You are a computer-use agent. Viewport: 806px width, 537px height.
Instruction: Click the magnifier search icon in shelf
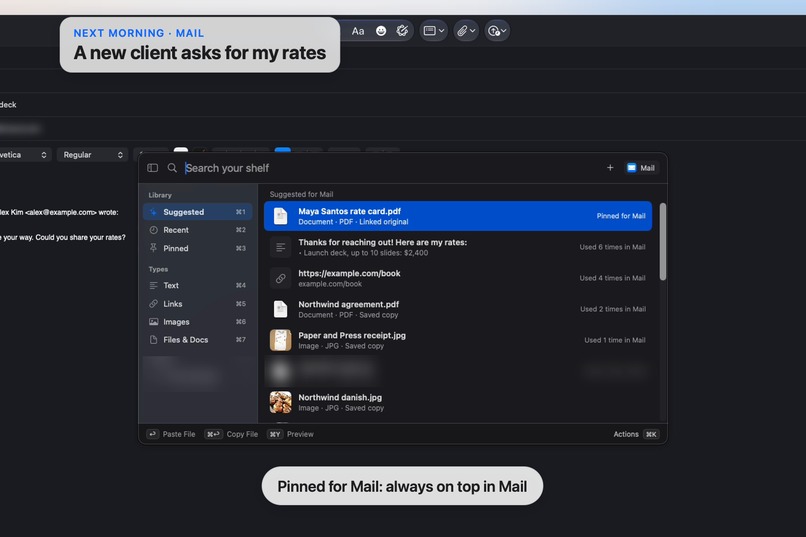pyautogui.click(x=172, y=168)
